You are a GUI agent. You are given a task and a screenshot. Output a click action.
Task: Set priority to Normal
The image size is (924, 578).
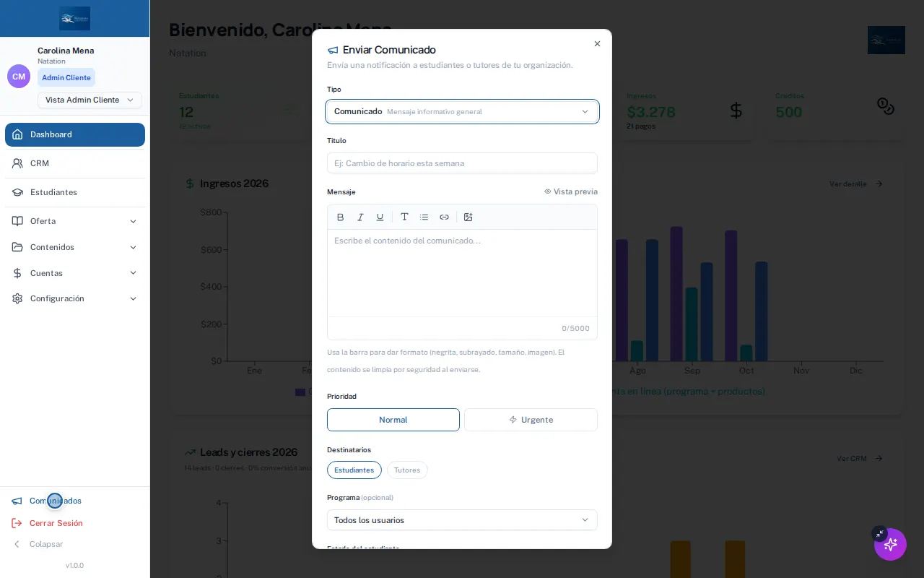(393, 420)
